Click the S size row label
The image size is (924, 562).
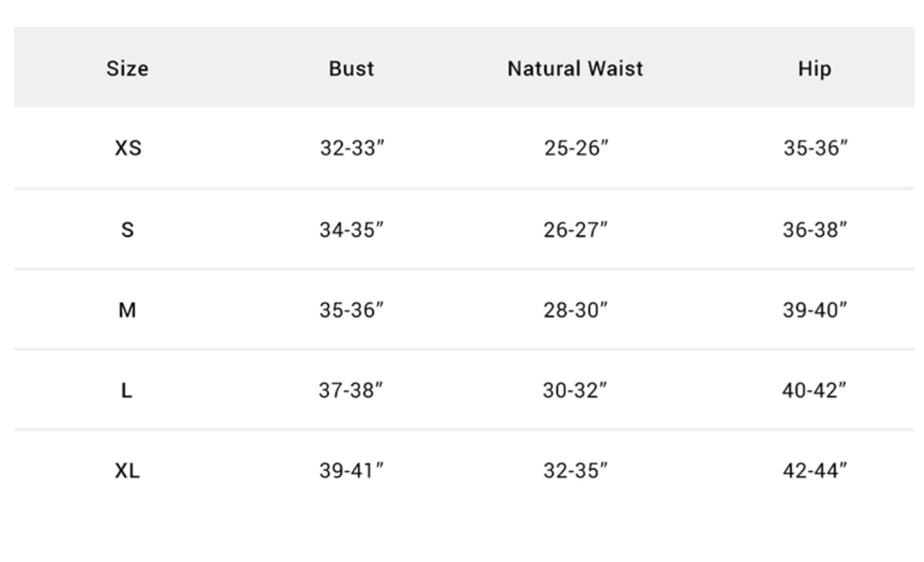[127, 230]
